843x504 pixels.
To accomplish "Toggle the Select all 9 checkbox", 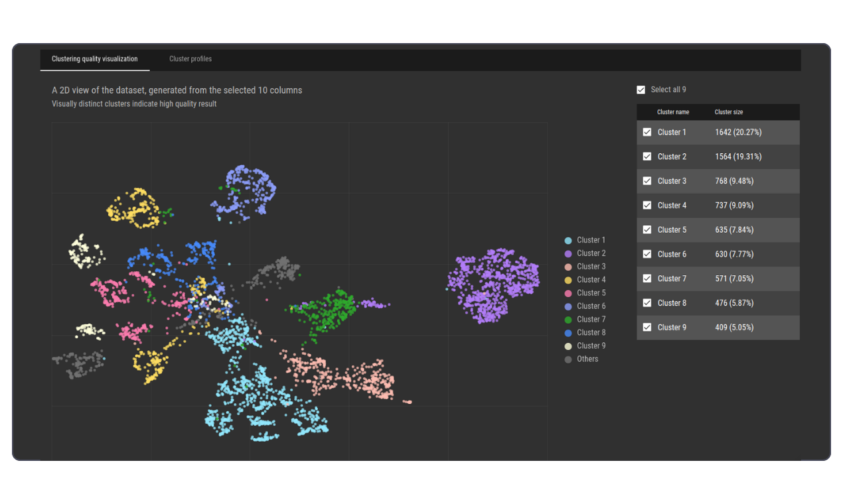I will point(641,90).
